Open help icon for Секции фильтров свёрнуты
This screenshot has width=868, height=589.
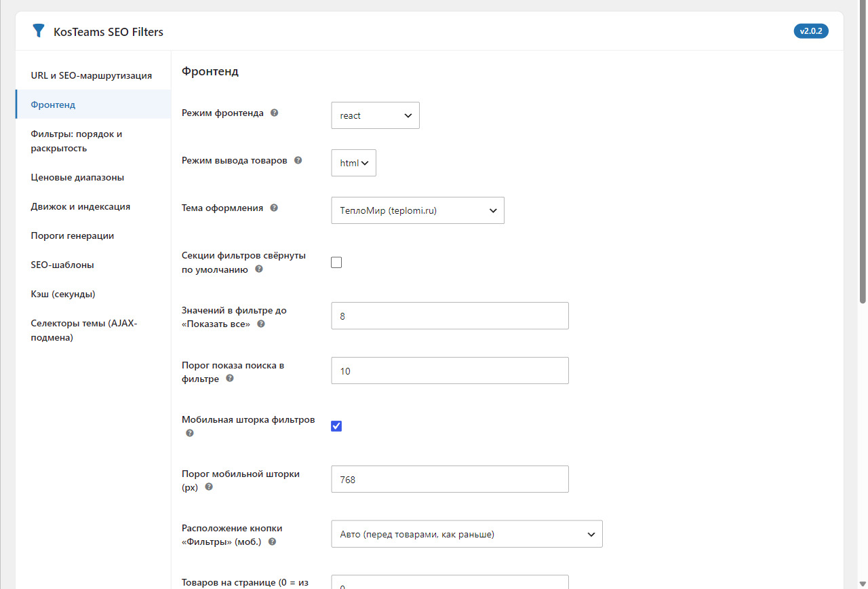click(x=259, y=269)
